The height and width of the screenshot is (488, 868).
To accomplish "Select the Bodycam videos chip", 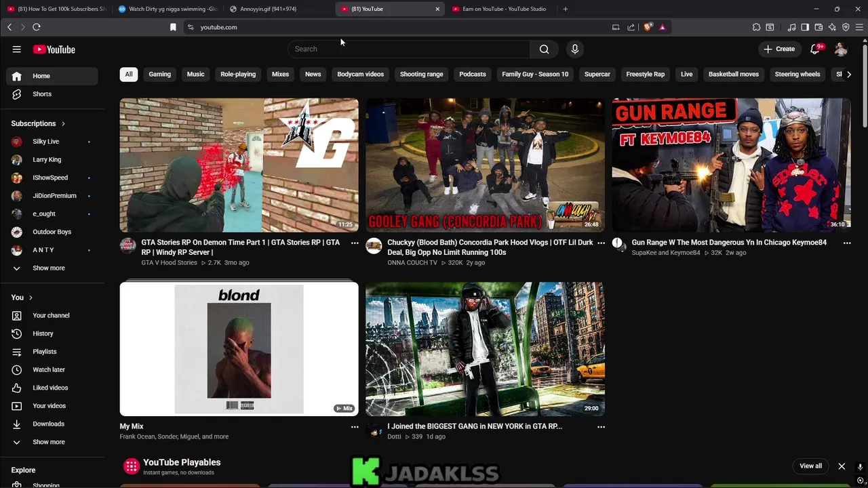I will tap(360, 75).
